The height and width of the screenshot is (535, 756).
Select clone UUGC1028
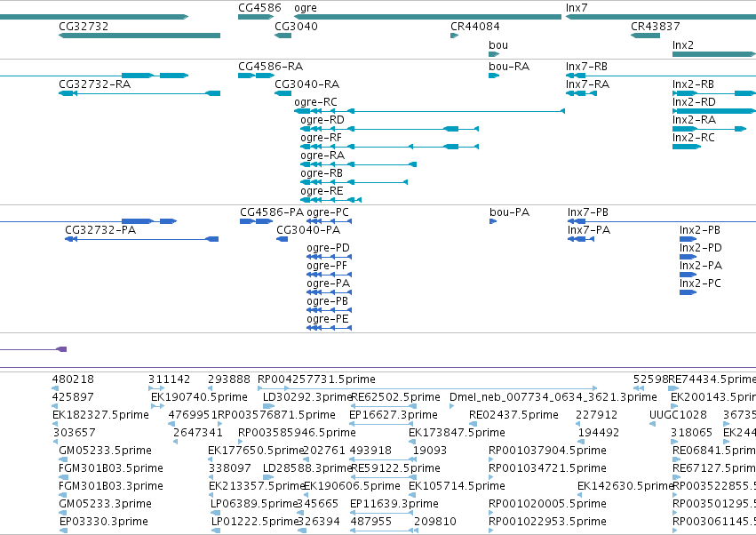point(678,415)
